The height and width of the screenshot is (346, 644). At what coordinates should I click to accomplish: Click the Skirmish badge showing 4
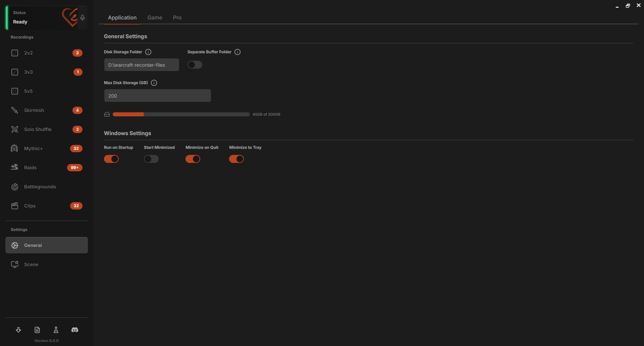77,110
